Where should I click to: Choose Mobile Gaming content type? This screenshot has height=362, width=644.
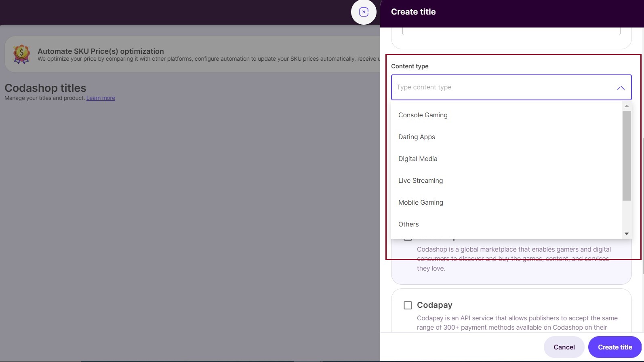click(x=506, y=203)
